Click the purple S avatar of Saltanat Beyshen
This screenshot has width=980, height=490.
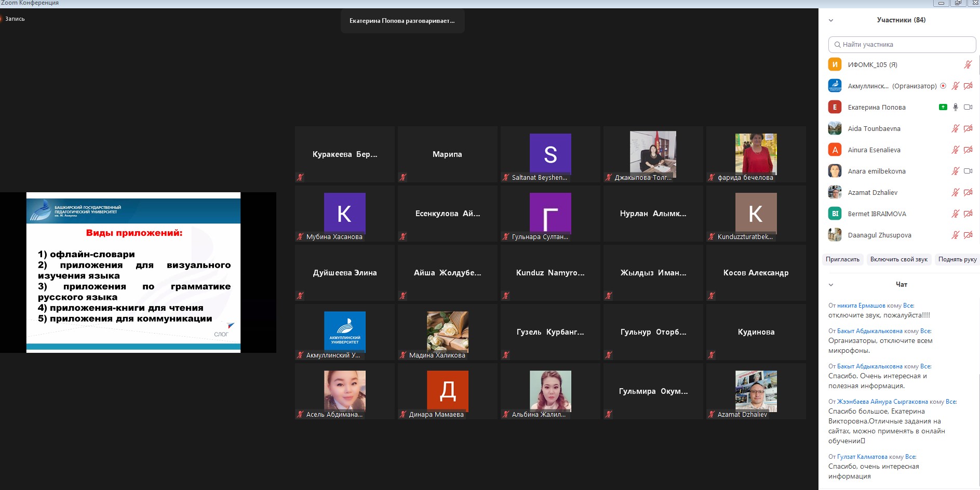pyautogui.click(x=550, y=154)
